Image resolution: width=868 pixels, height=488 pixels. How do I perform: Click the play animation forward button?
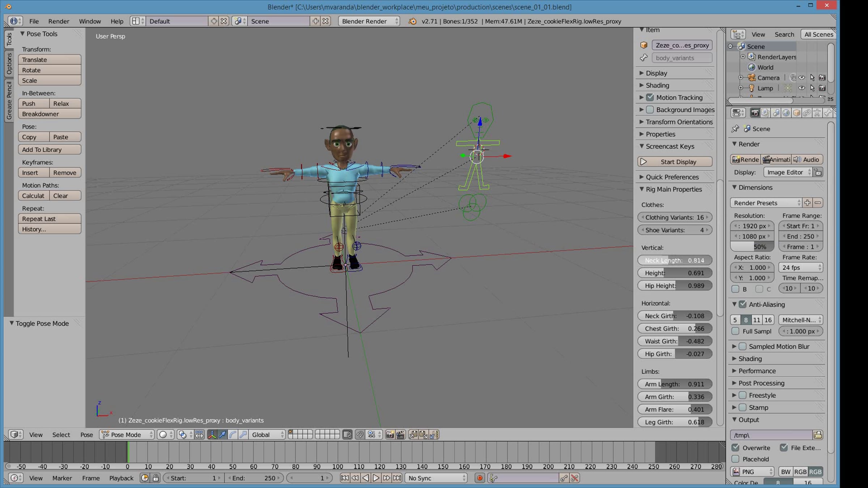click(x=376, y=478)
